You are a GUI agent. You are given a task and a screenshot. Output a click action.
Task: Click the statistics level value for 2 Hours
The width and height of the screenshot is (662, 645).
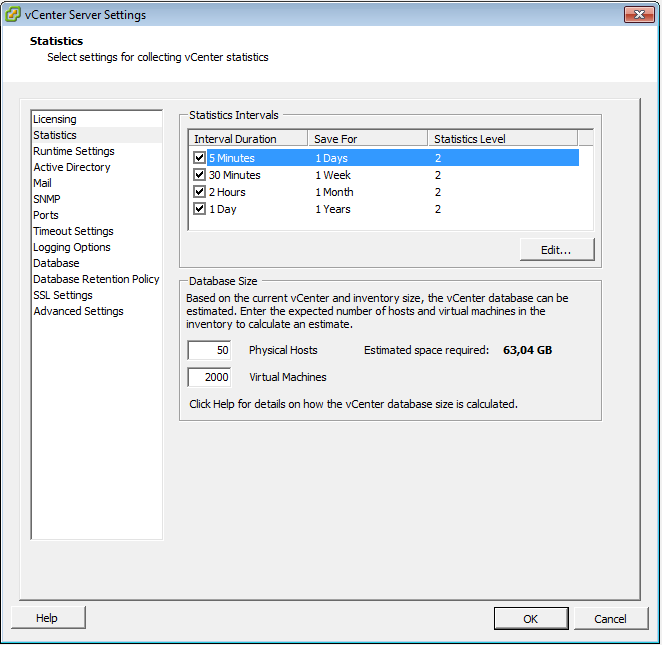[438, 192]
